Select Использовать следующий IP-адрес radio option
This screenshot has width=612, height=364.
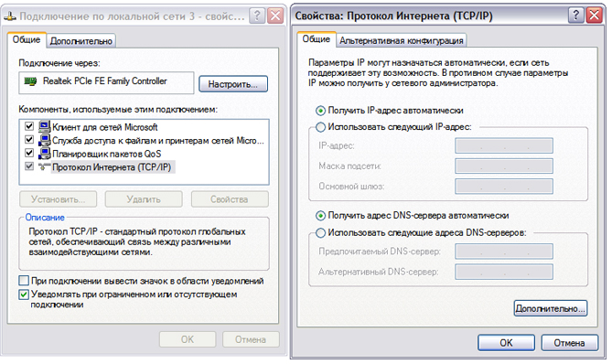pos(320,127)
